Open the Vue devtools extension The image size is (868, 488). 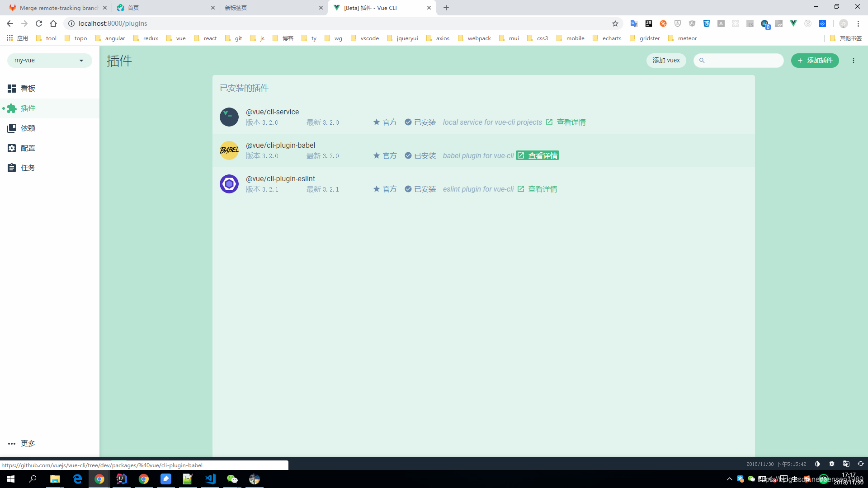[x=793, y=23]
